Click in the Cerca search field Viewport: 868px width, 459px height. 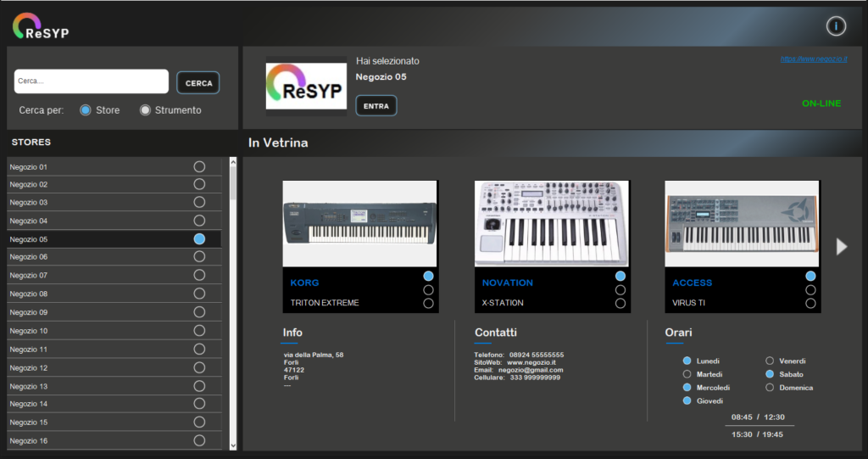tap(92, 81)
